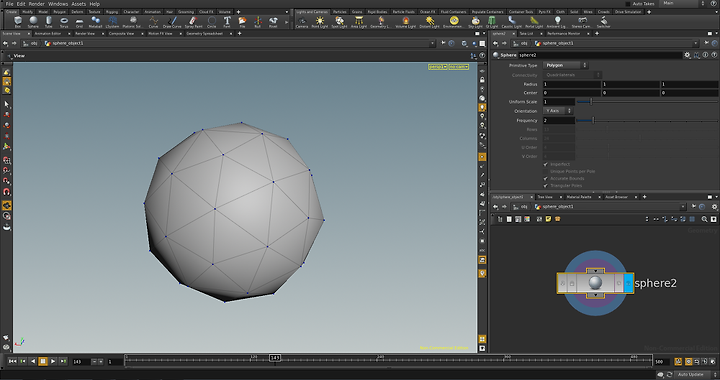Add a Point Light from the shelf
This screenshot has height=380, width=720.
point(320,22)
